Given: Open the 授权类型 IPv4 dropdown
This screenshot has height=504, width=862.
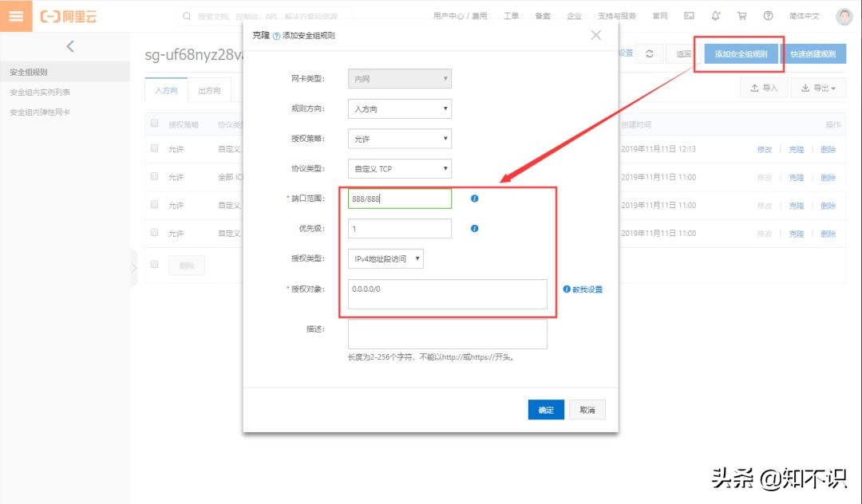Looking at the screenshot, I should pos(386,258).
